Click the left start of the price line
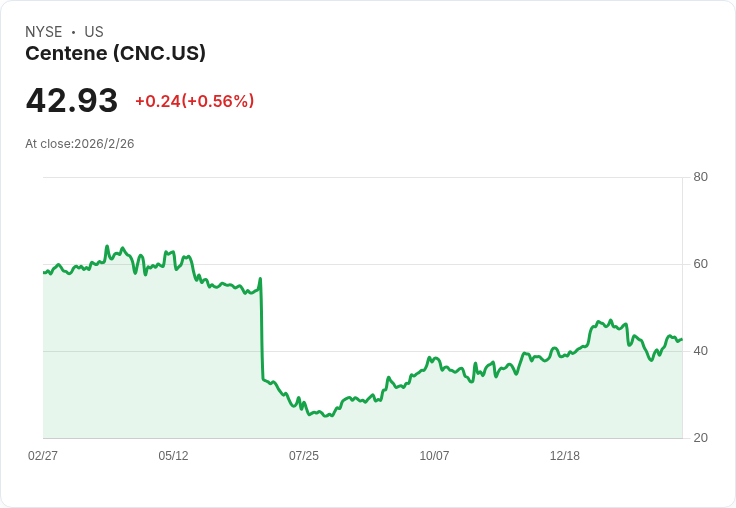The image size is (736, 508). [x=44, y=272]
